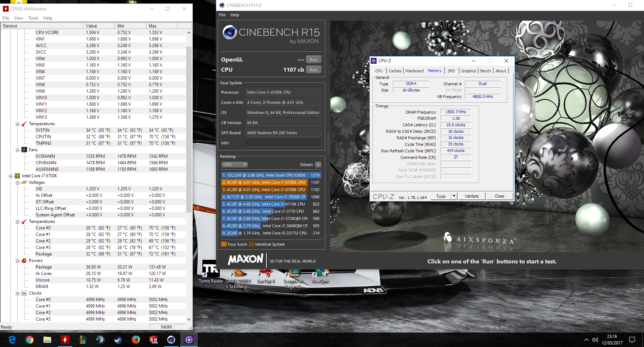The image size is (644, 347).
Task: Click the Intel Core i7 6700K chip icon
Action: coord(17,176)
